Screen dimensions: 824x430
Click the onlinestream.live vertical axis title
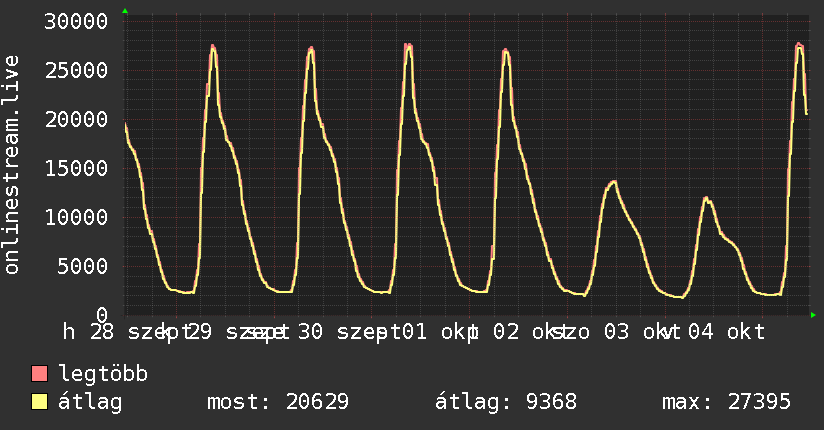[x=11, y=165]
